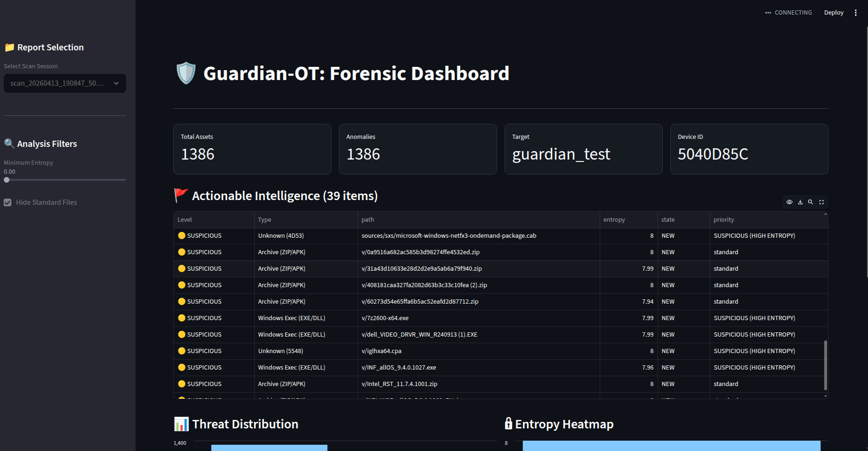Open the three-dot app menu
The image size is (868, 451).
(856, 12)
